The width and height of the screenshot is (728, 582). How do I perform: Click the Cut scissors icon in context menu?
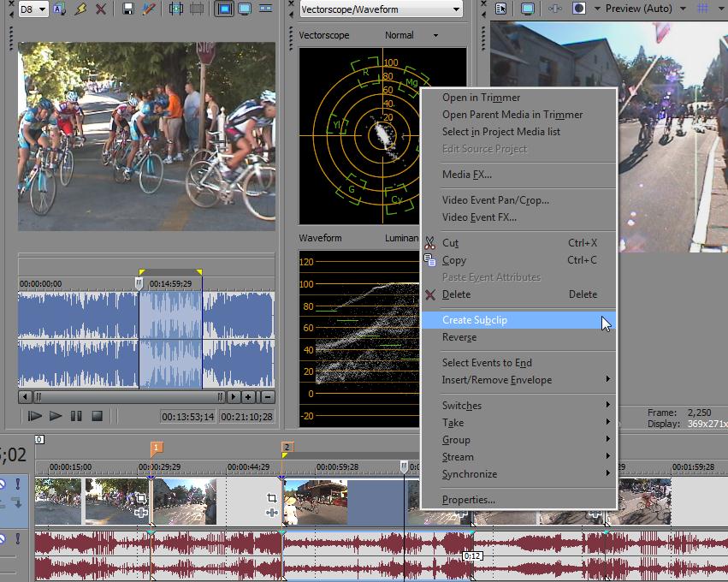coord(430,243)
